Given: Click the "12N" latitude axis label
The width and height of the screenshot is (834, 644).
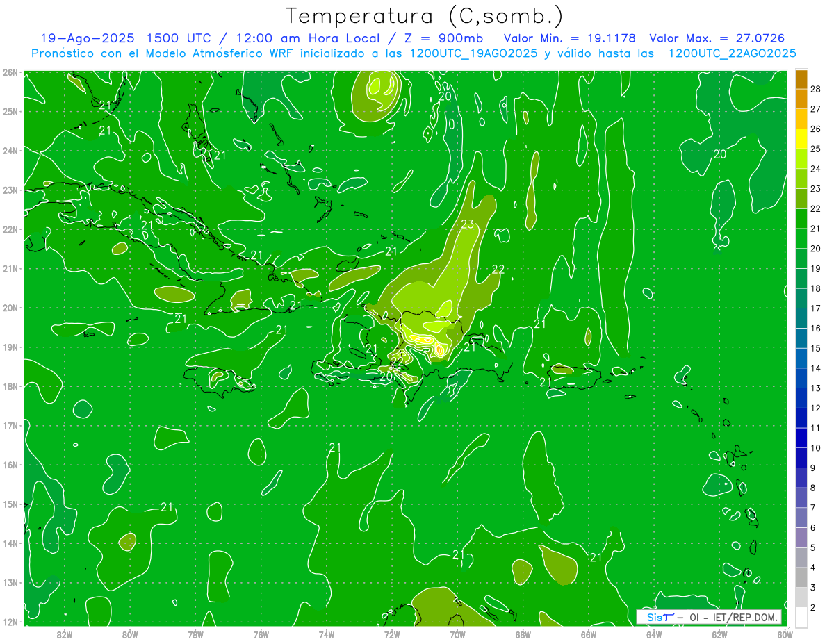Looking at the screenshot, I should click(x=10, y=622).
